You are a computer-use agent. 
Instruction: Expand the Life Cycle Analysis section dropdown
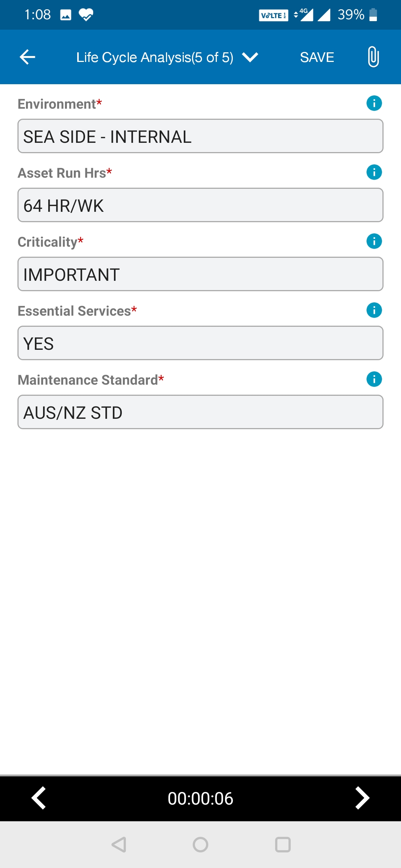pyautogui.click(x=250, y=57)
